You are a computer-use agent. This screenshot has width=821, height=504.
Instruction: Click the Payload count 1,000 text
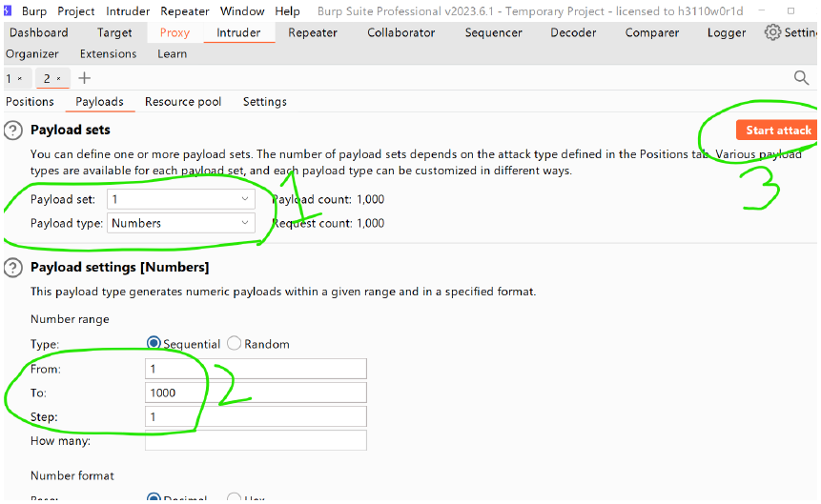328,199
